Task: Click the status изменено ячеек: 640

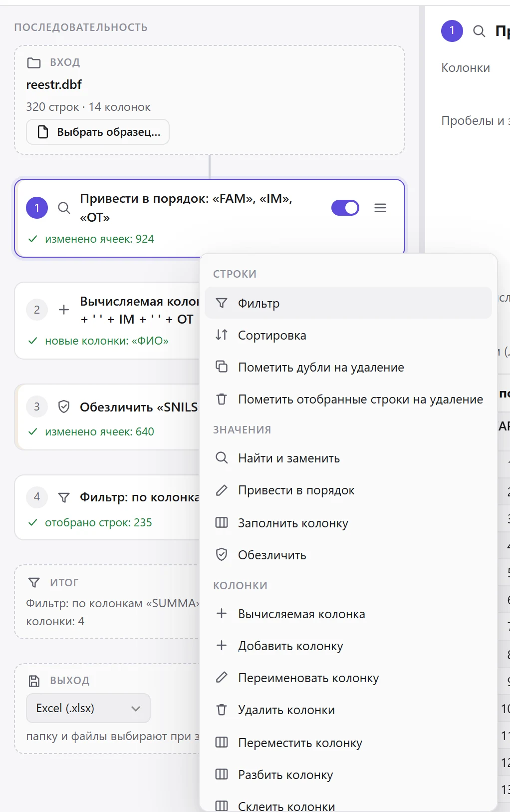Action: point(99,431)
